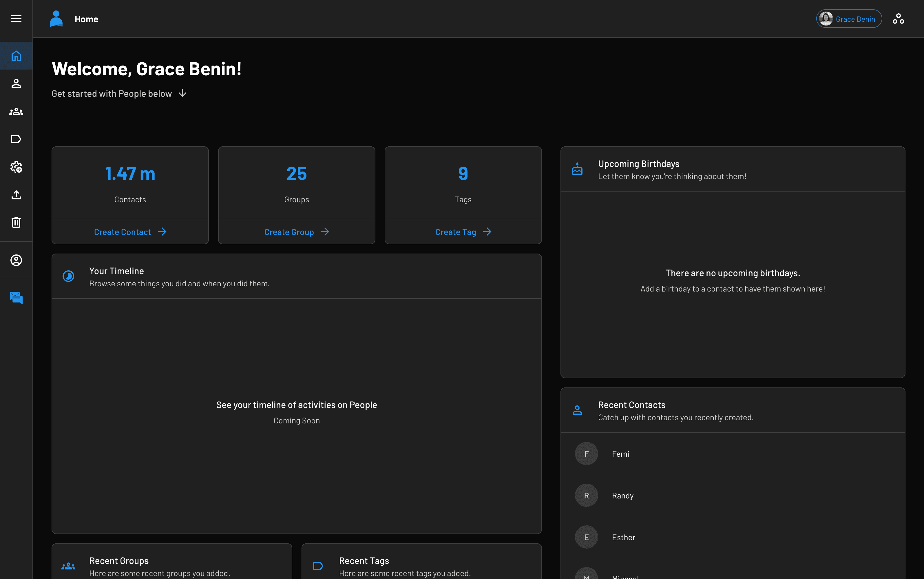This screenshot has width=924, height=579.
Task: Open the recent contact Randy
Action: click(x=622, y=496)
